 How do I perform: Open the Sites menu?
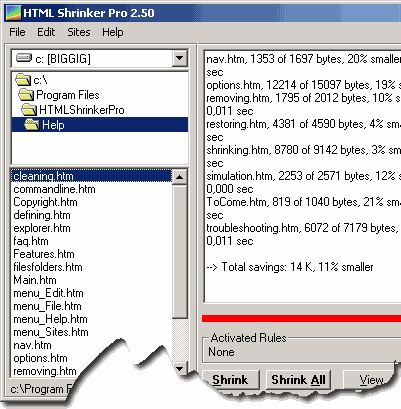tap(79, 32)
